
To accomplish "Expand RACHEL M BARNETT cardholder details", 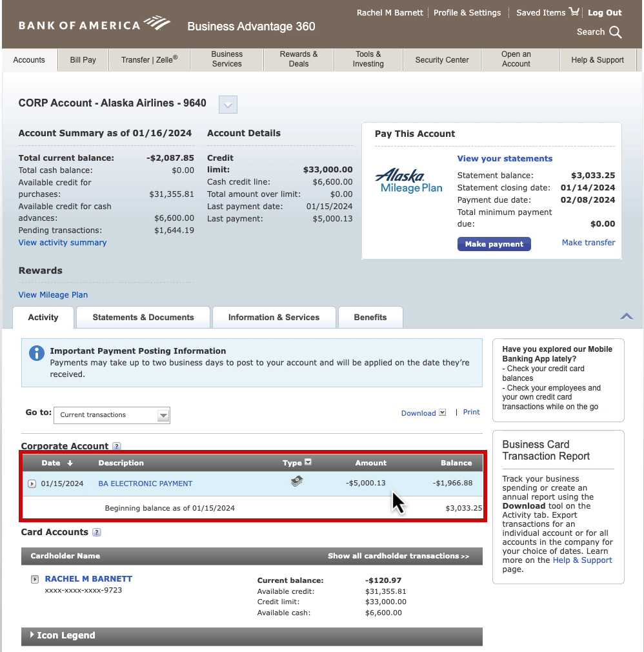I will coord(35,579).
